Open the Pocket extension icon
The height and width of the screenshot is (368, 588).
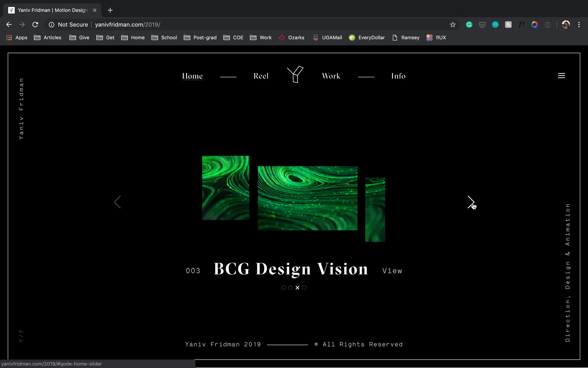pos(482,25)
